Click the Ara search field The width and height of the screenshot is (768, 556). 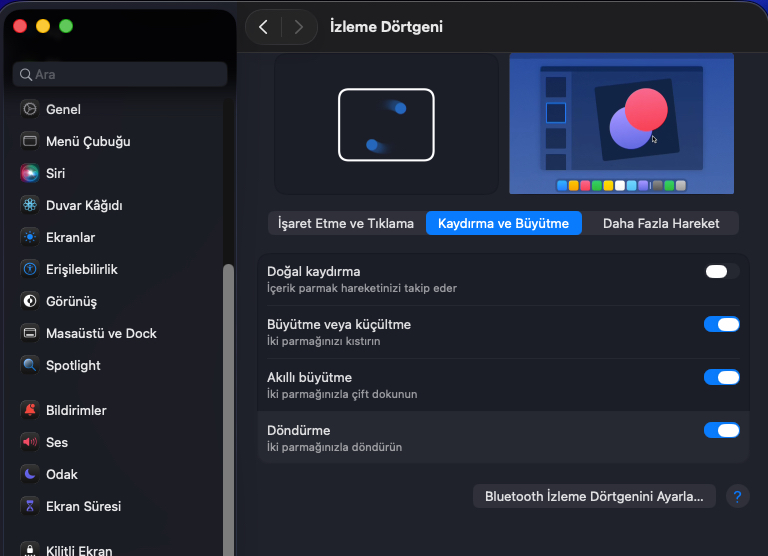pos(120,74)
